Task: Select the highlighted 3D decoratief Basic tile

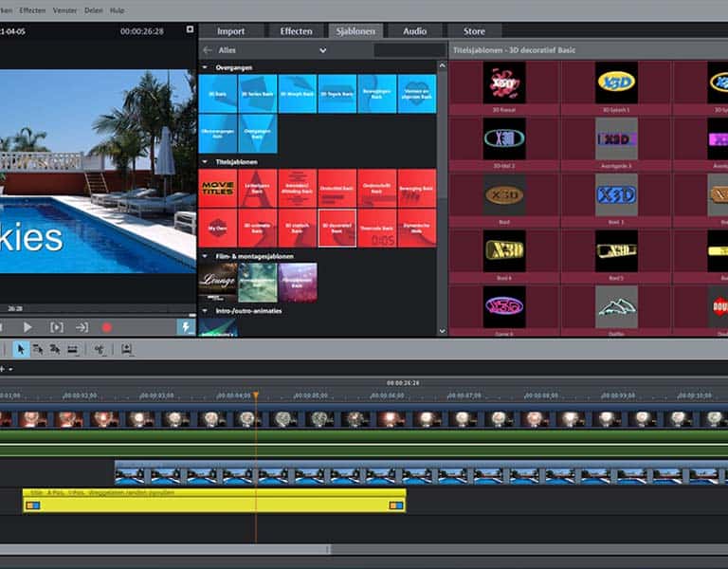Action: [337, 228]
